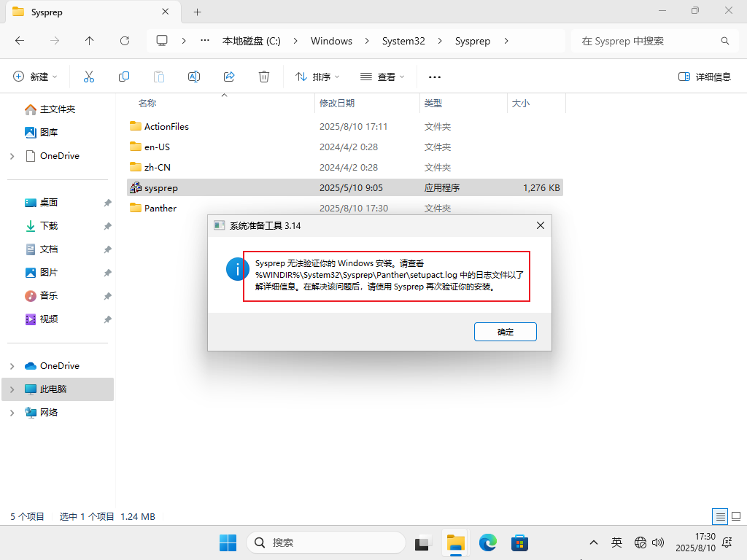
Task: Click the 英 input language indicator
Action: click(616, 542)
